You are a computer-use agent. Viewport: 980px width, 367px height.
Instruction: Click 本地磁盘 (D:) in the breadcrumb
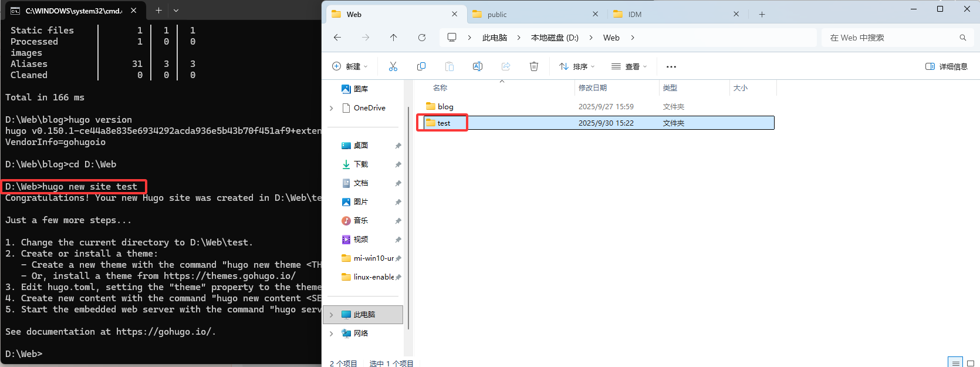click(x=555, y=38)
